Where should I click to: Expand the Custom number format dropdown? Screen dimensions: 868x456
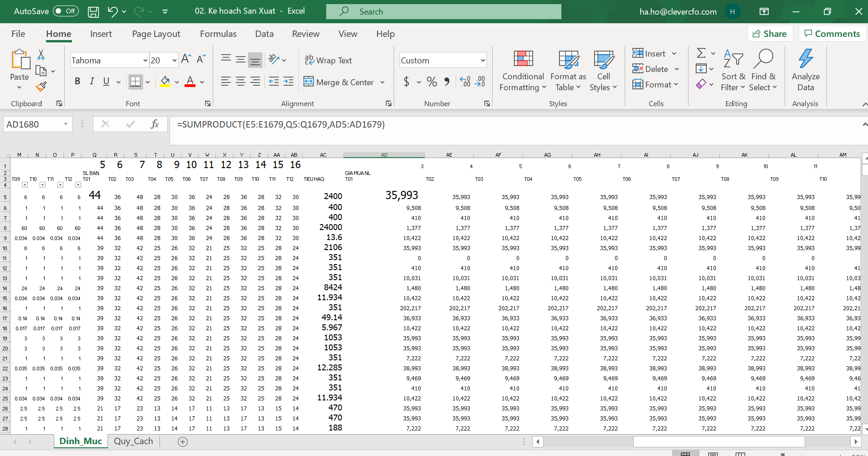point(483,61)
